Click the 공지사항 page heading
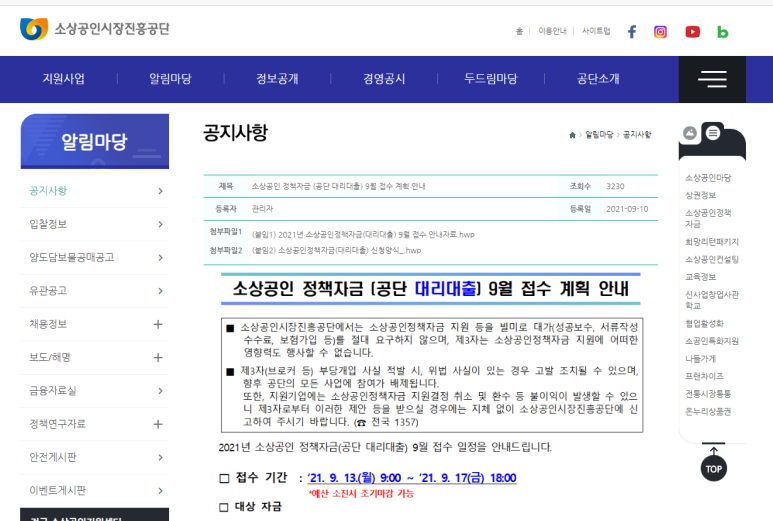773x521 pixels. click(x=236, y=133)
